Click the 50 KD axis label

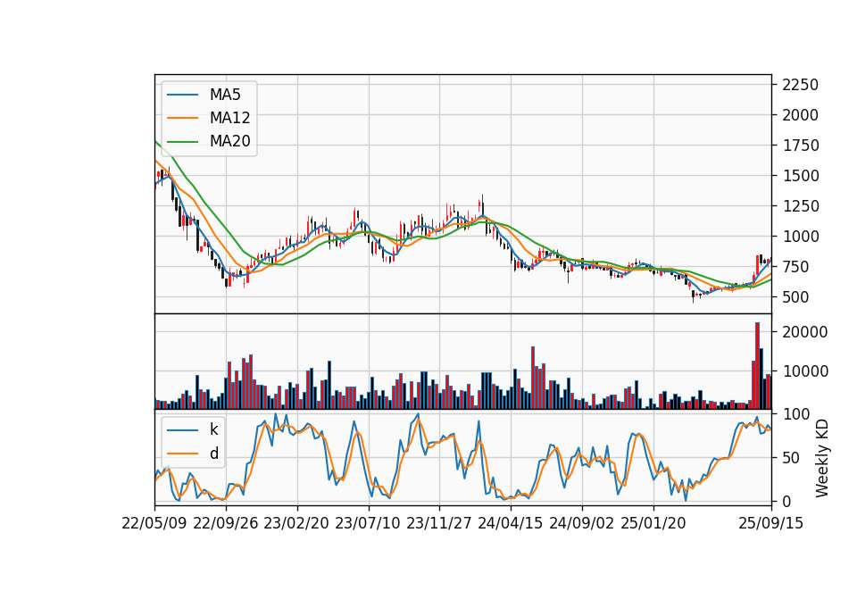point(791,458)
